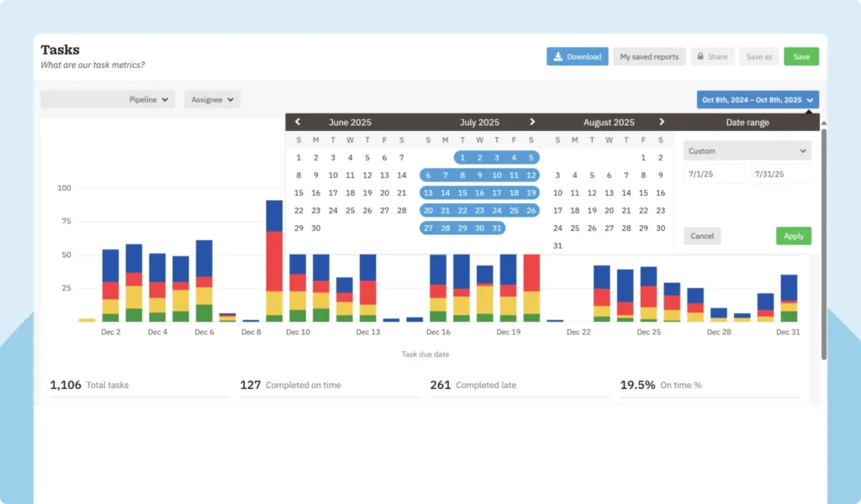The height and width of the screenshot is (504, 861).
Task: Click the chevron on the Pipeline filter
Action: 164,99
